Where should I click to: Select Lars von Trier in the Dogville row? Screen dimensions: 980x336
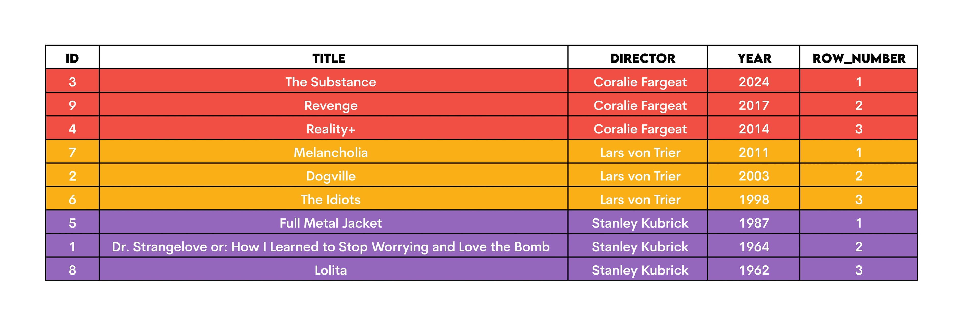640,176
